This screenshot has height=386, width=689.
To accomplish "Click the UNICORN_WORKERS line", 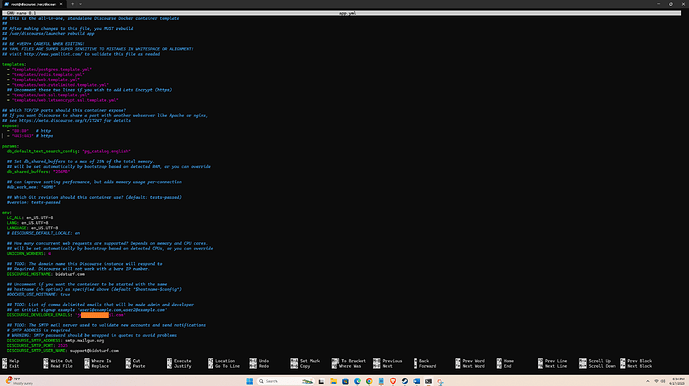I will pos(29,253).
